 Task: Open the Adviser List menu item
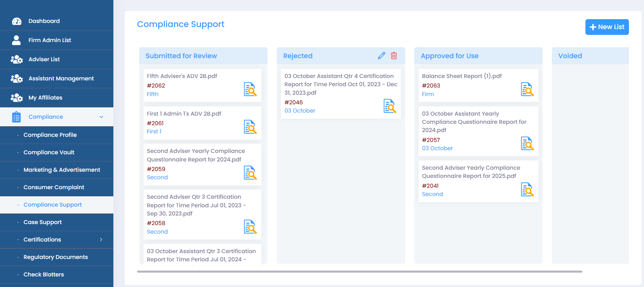coord(44,60)
